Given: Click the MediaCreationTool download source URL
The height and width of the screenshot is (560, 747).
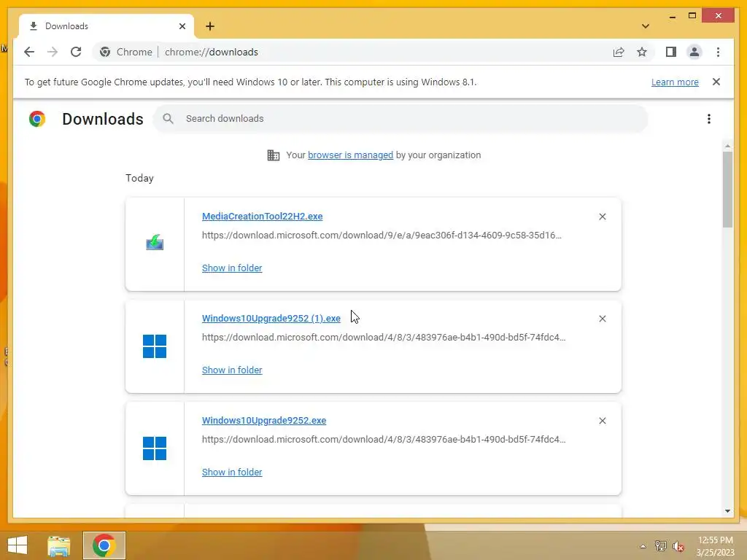Looking at the screenshot, I should pos(382,236).
